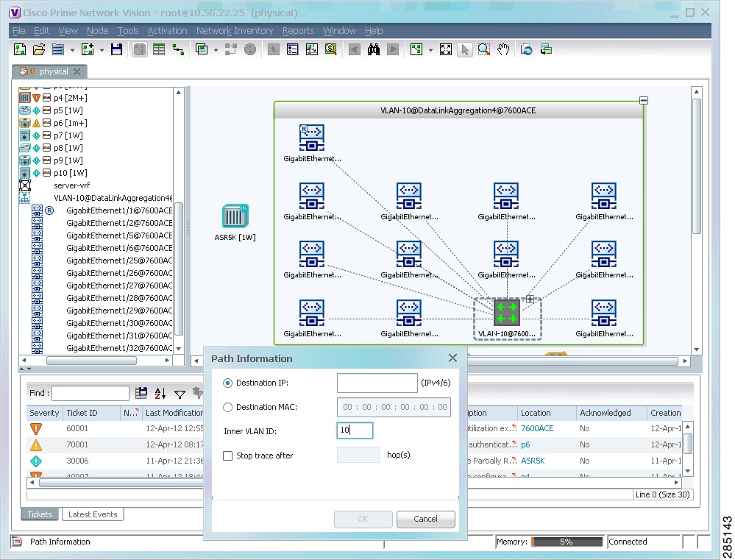Select the VLAN-10@7600 bridge node icon

507,313
